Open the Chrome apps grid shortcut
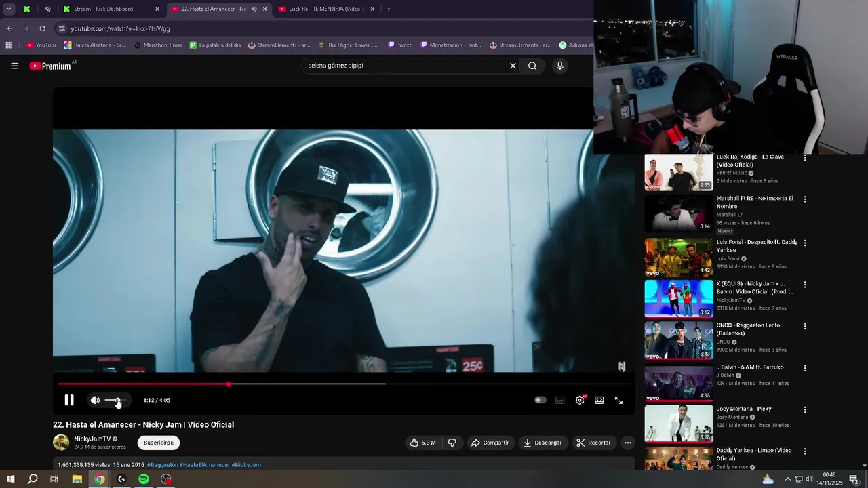The width and height of the screenshot is (868, 488). 9,45
